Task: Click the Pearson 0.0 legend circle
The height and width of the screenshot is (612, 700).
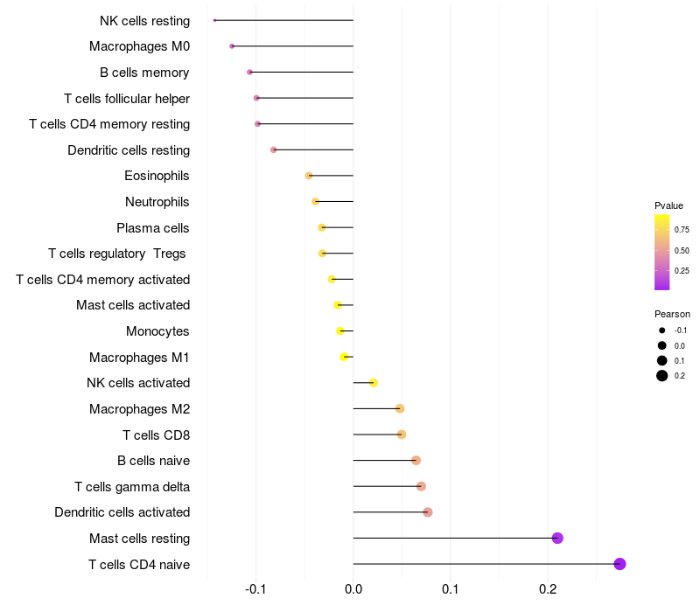Action: click(x=661, y=345)
